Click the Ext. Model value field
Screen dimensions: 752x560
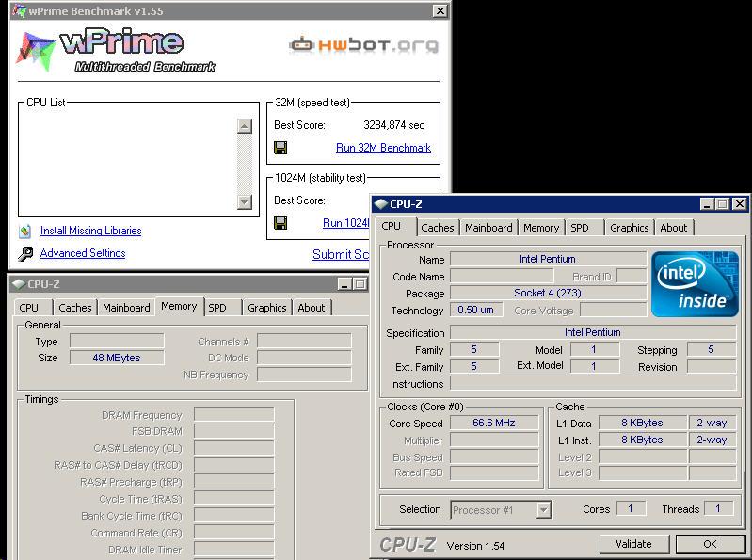(x=594, y=366)
